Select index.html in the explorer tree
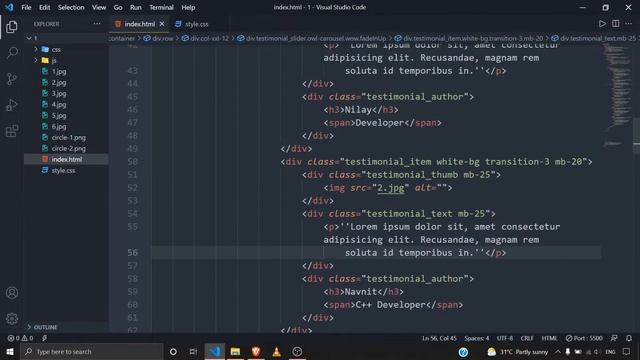The width and height of the screenshot is (640, 360). [x=66, y=159]
